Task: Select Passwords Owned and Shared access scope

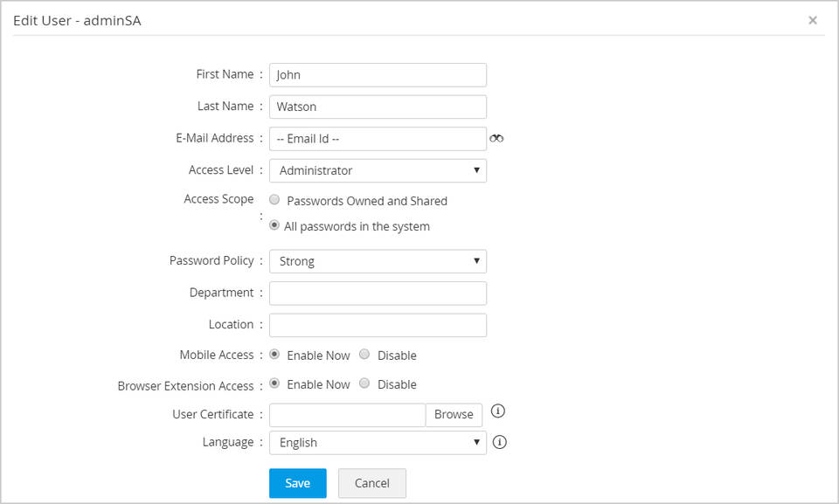Action: (x=274, y=199)
